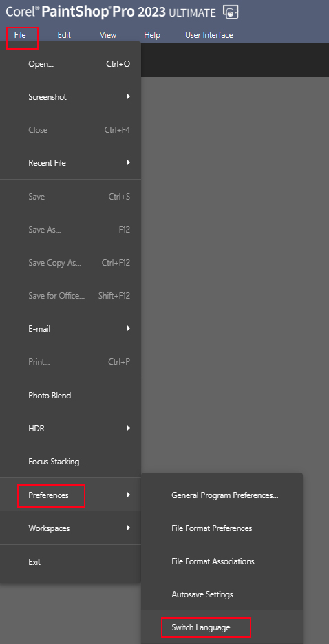Open the File menu
329x644 pixels.
(20, 35)
